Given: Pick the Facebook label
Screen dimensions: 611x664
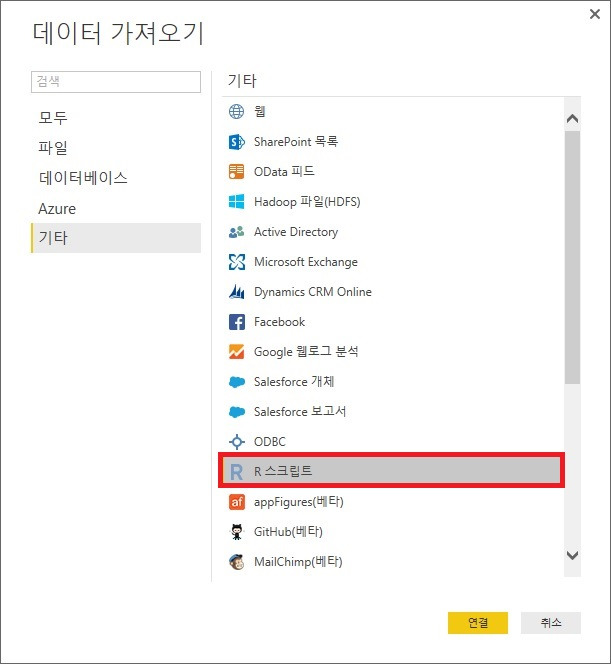Looking at the screenshot, I should coord(279,322).
